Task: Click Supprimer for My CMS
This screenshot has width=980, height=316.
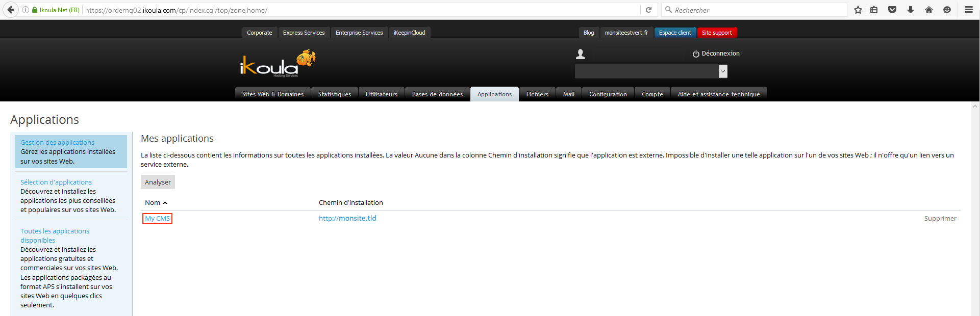Action: click(x=940, y=219)
